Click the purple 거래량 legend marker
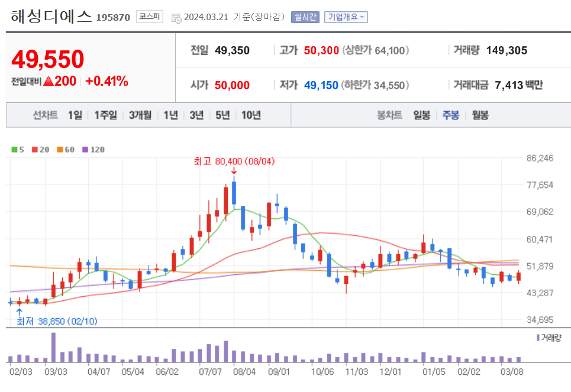This screenshot has width=571, height=392. [538, 338]
